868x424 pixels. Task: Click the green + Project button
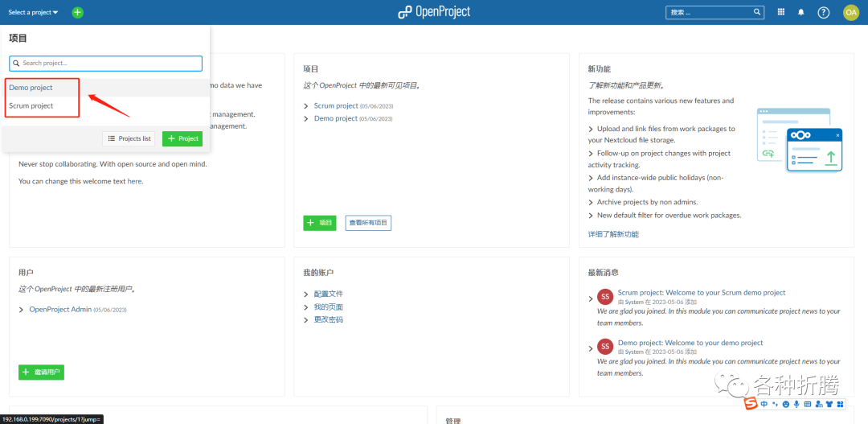pos(182,138)
